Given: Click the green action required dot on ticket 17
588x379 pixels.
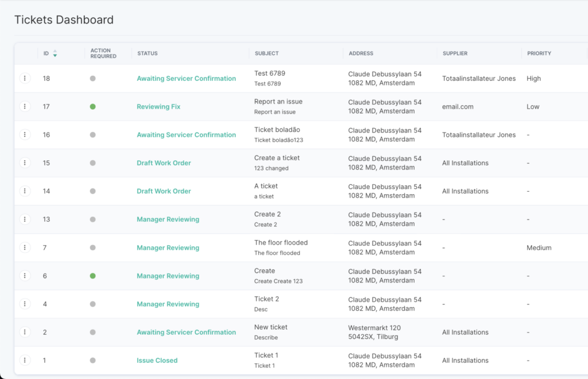Looking at the screenshot, I should 92,106.
